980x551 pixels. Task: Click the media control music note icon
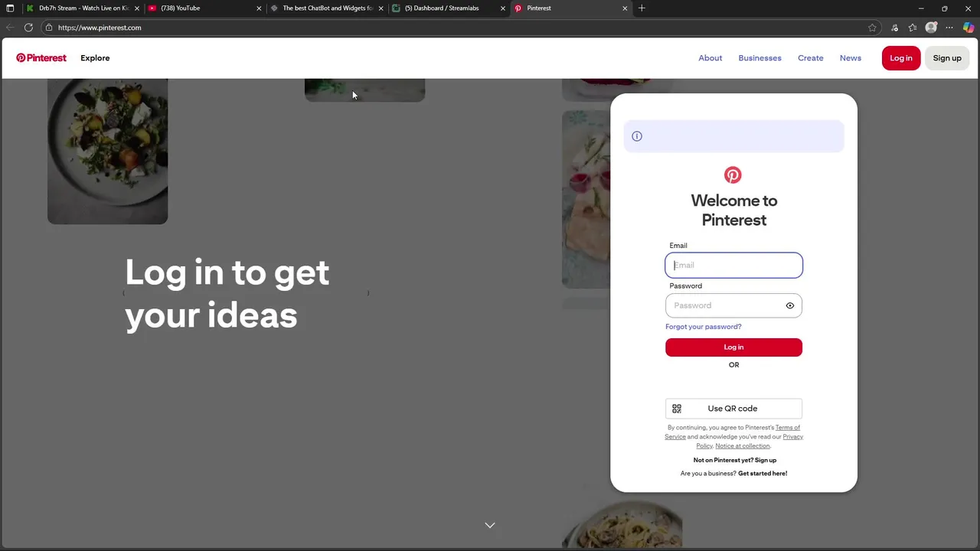pos(894,28)
